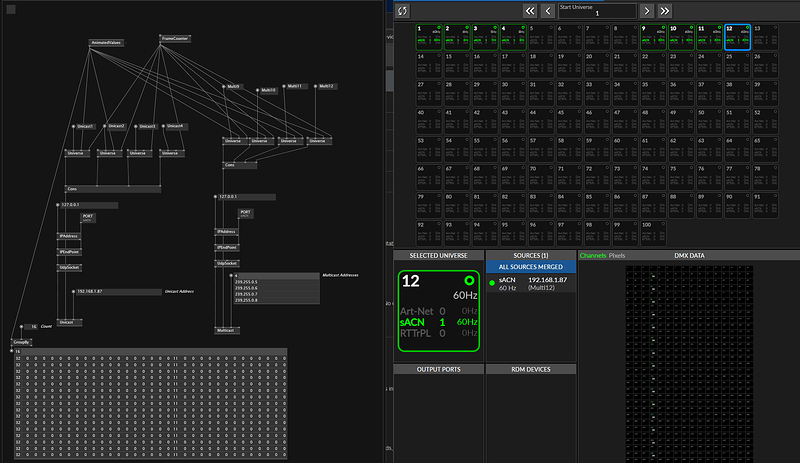Select universe tile 3
The image size is (800, 463).
[485, 37]
